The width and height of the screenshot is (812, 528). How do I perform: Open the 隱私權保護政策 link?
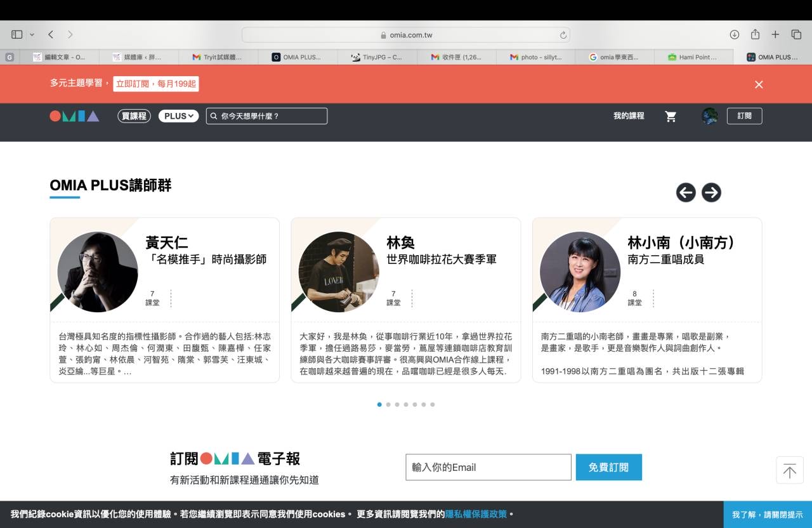pos(476,514)
